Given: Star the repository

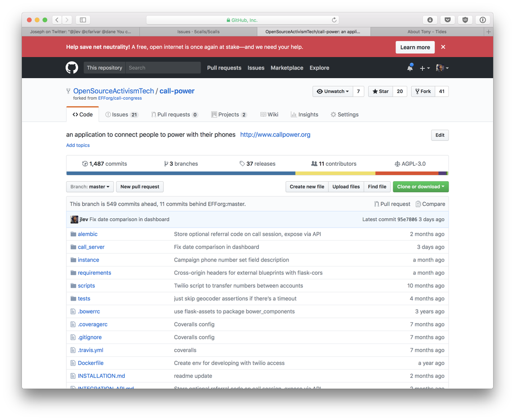Looking at the screenshot, I should click(x=380, y=91).
